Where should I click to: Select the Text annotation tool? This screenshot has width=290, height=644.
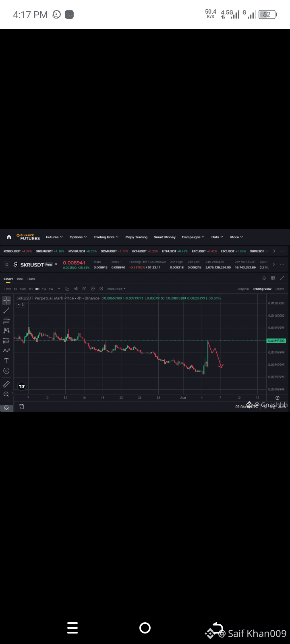(6, 361)
